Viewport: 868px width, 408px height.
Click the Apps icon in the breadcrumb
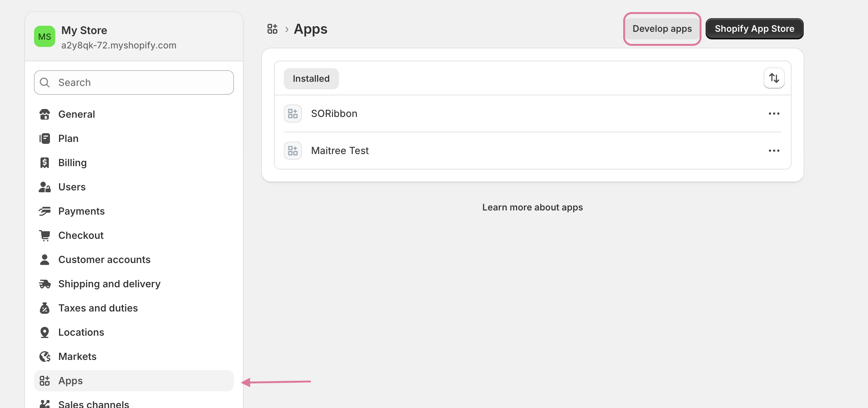pos(272,28)
